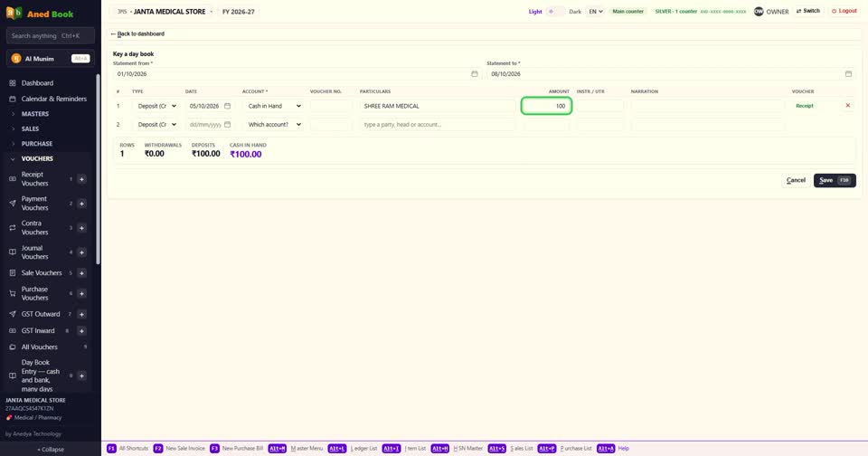Open F2 New Sale Invoice shortcut

pos(179,448)
